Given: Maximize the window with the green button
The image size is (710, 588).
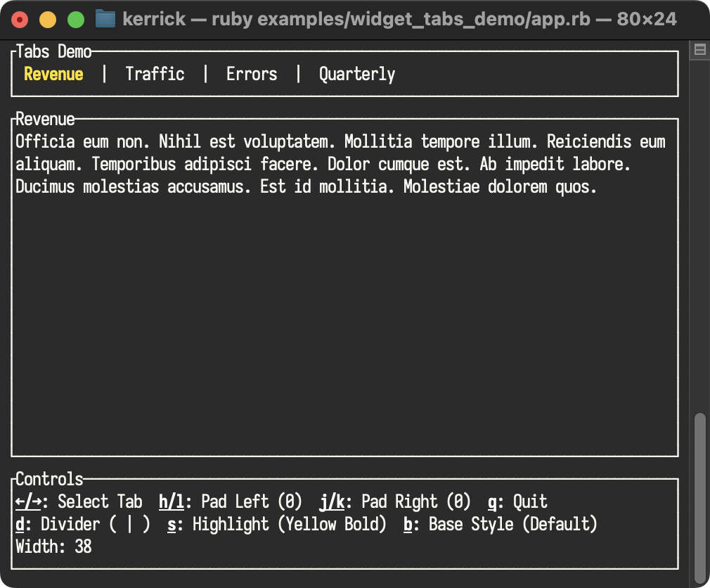Looking at the screenshot, I should point(76,20).
